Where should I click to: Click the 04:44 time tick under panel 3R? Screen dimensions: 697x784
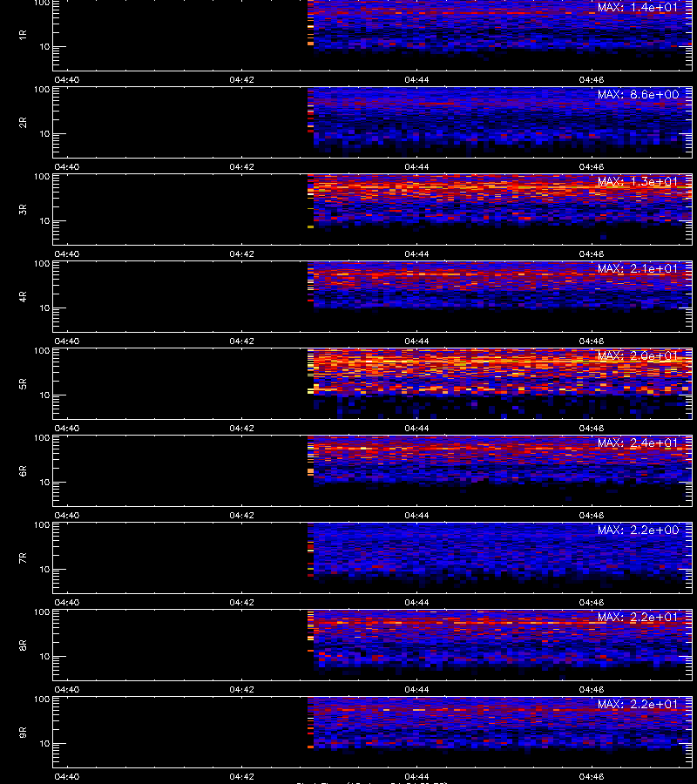(416, 253)
